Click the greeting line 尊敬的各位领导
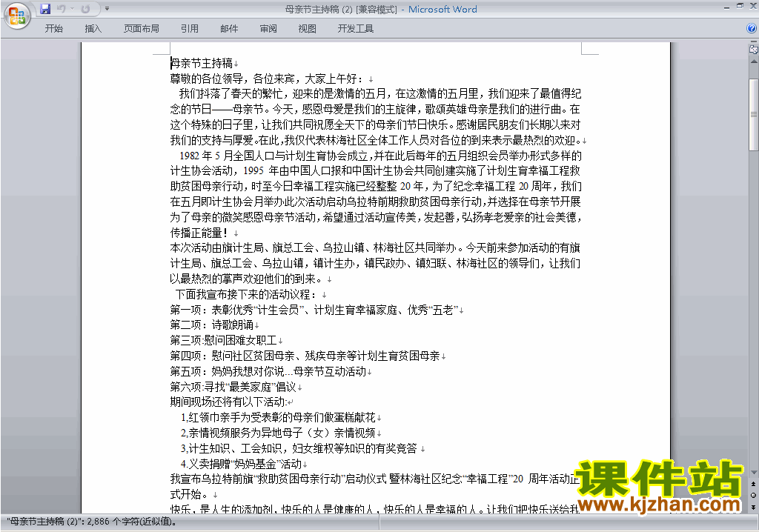 click(x=267, y=79)
